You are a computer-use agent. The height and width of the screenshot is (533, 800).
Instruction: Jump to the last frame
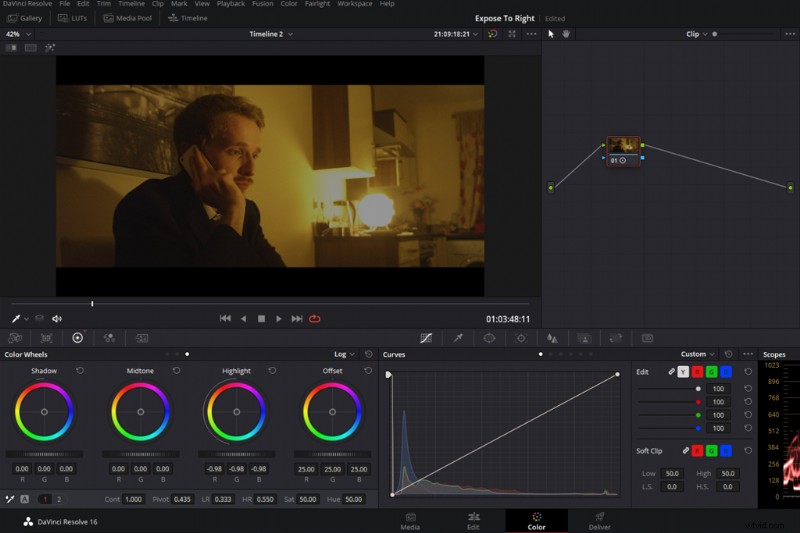click(296, 319)
